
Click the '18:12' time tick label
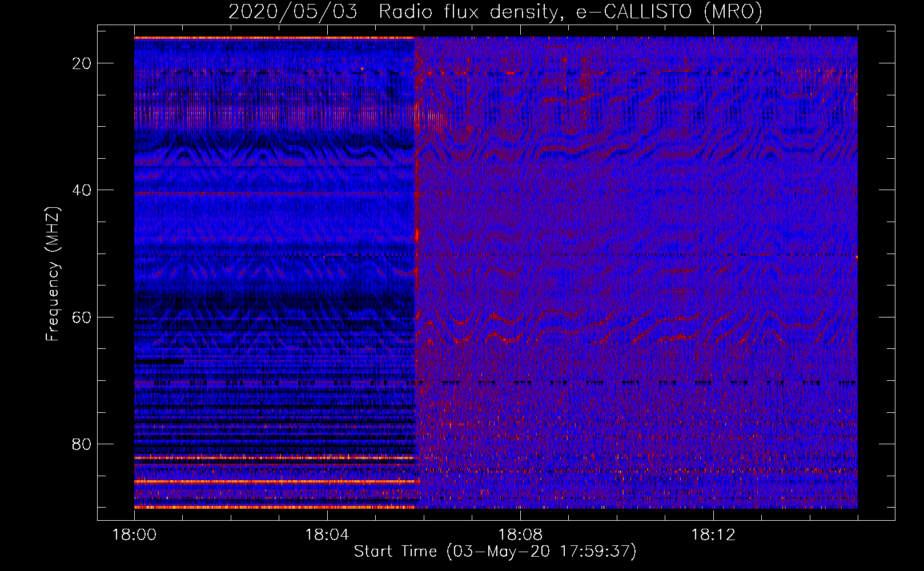(x=713, y=535)
